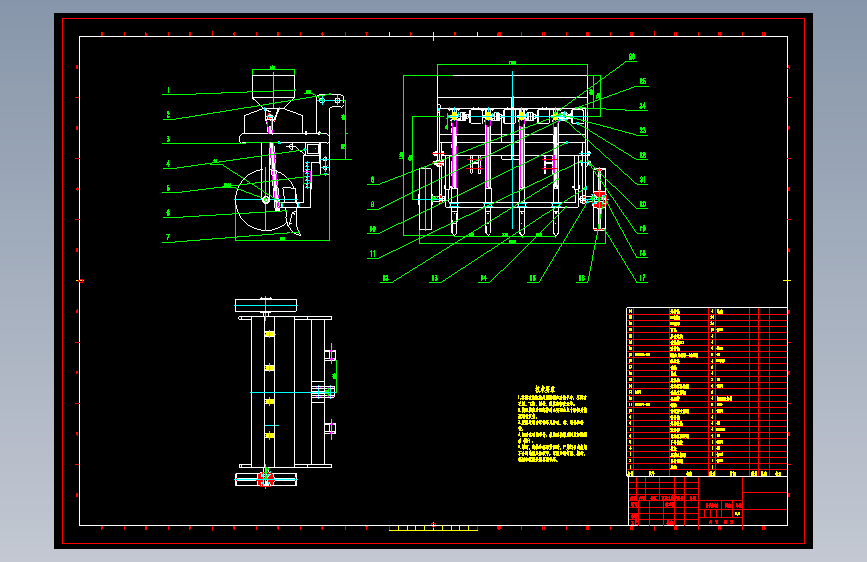Click the left ground wheel in front view
The image size is (867, 562).
tap(425, 199)
